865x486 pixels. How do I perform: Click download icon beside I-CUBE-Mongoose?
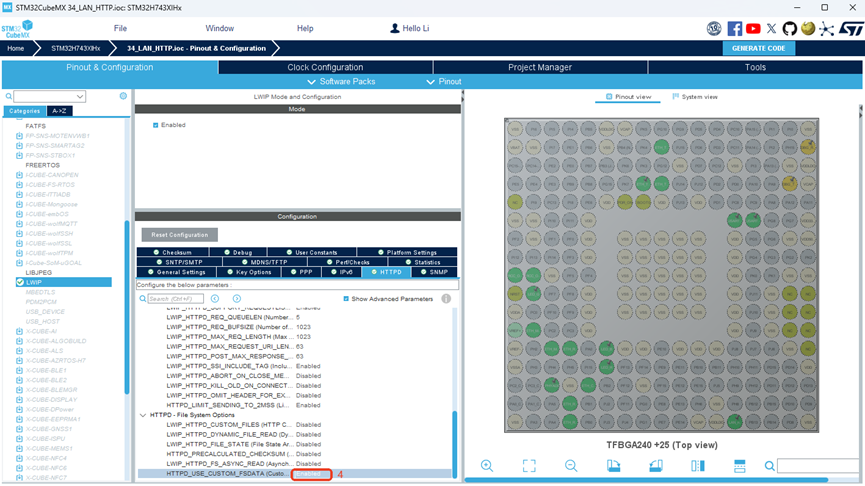(x=19, y=204)
